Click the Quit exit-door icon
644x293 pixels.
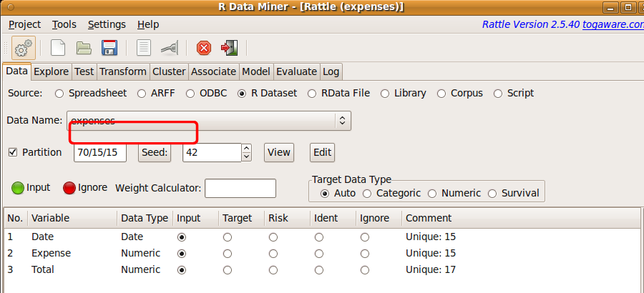click(x=229, y=48)
